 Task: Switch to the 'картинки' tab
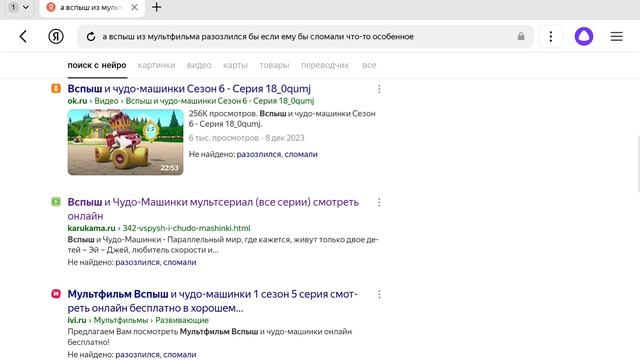click(x=156, y=65)
